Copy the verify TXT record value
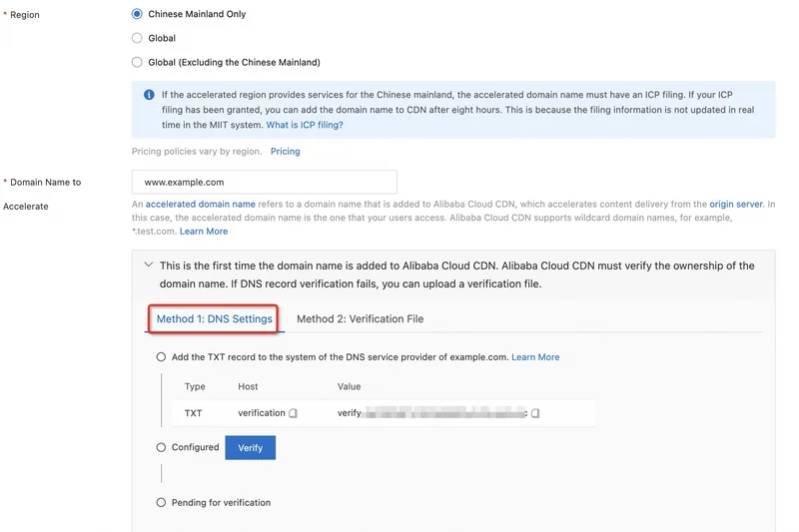Image resolution: width=799 pixels, height=532 pixels. click(x=535, y=413)
